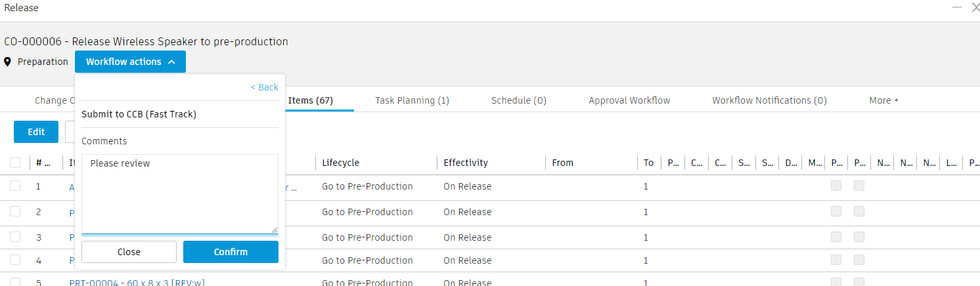Type in the Comments text area
Viewport: 980px width, 286px height.
179,194
